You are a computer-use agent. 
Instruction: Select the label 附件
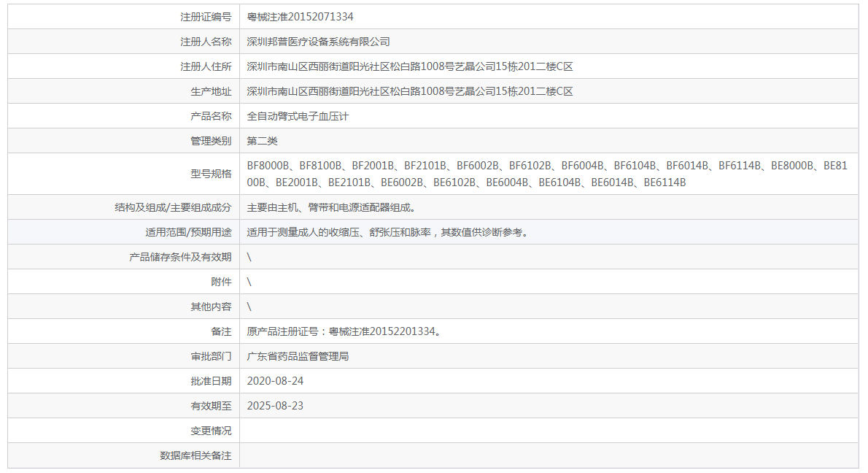pyautogui.click(x=221, y=282)
